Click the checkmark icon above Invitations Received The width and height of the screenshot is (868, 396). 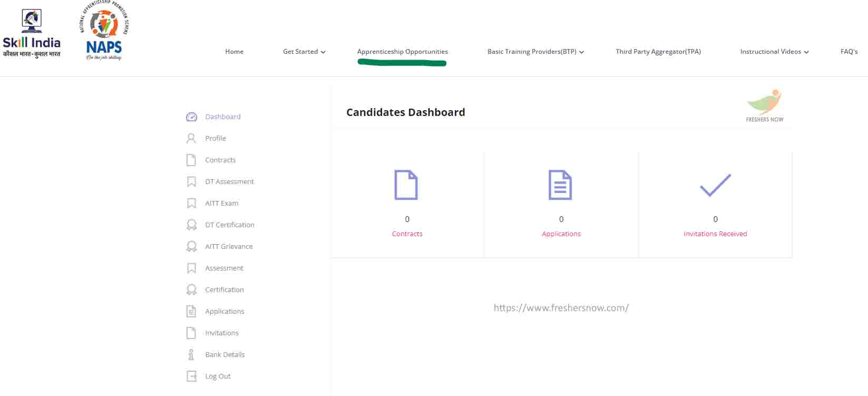click(x=715, y=185)
